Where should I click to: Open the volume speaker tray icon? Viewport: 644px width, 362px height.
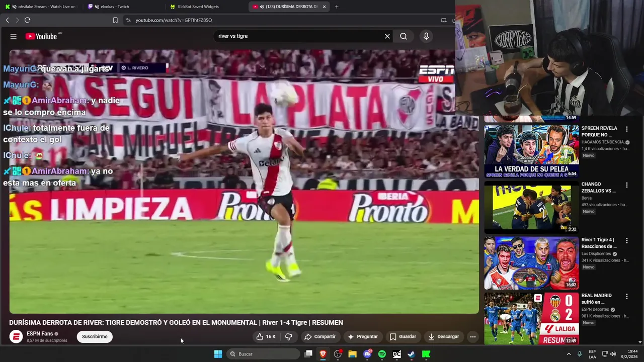pos(613,354)
